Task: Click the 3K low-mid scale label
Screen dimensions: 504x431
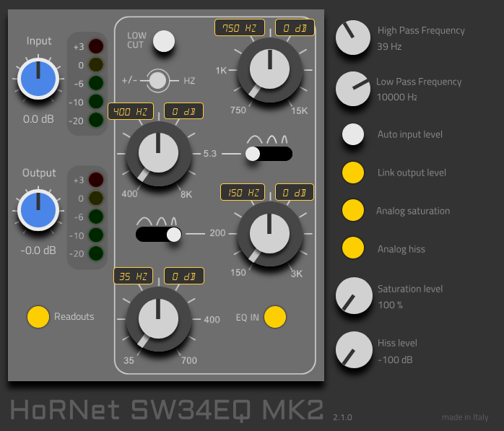Action: coord(296,274)
